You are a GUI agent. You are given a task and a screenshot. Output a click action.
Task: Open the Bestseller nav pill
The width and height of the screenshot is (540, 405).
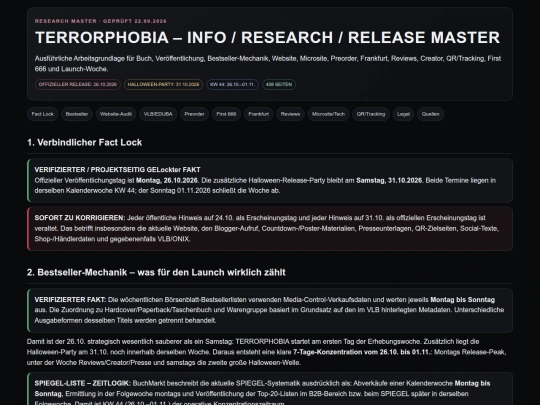click(x=77, y=114)
